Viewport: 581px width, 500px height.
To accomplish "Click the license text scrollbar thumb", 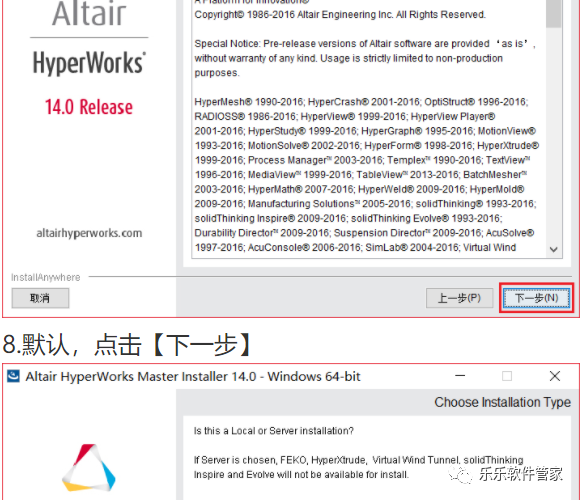I will point(554,13).
